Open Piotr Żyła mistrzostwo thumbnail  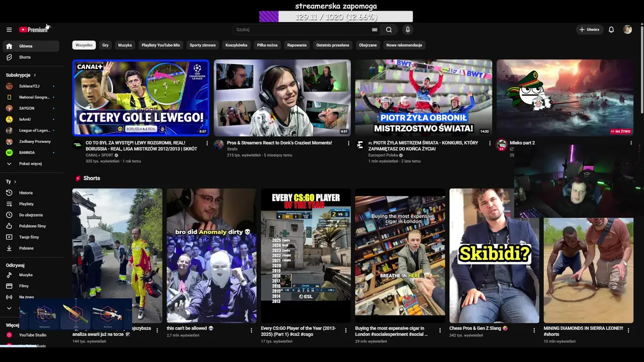click(424, 98)
